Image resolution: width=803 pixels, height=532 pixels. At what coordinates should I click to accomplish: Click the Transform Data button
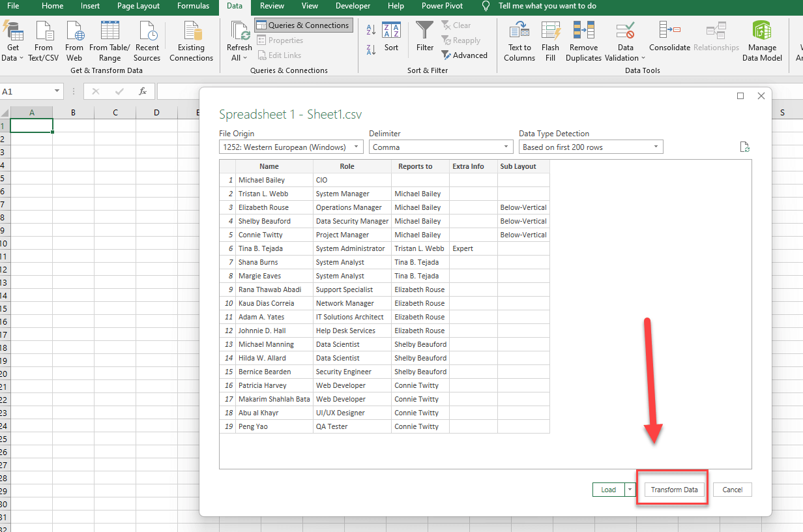[672, 490]
